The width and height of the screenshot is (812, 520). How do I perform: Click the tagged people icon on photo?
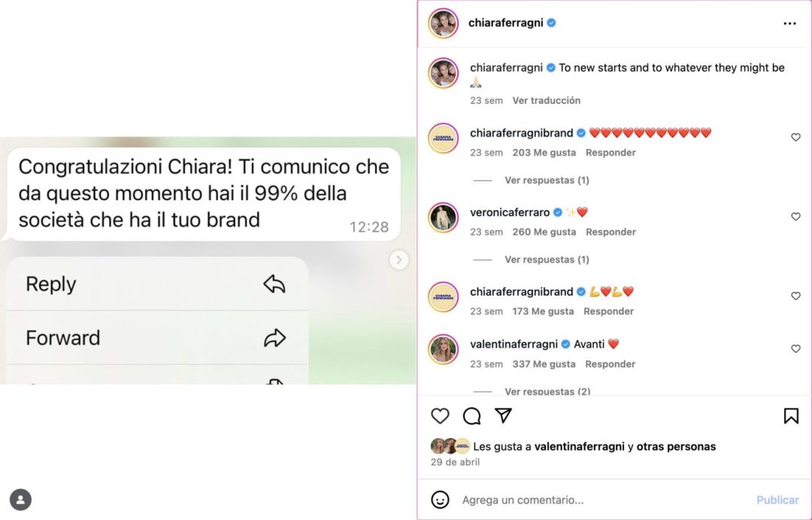coord(21,500)
